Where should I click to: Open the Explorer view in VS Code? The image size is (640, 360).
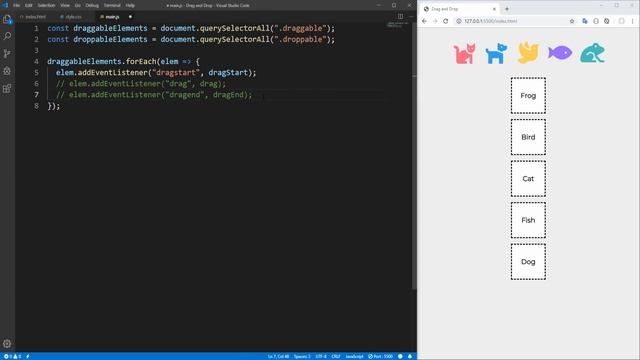click(x=7, y=19)
